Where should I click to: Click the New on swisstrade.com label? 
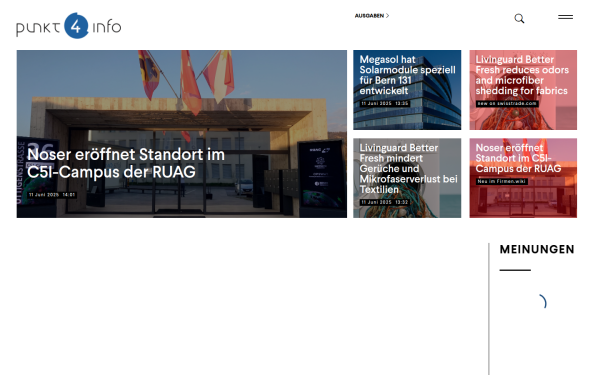pos(507,104)
